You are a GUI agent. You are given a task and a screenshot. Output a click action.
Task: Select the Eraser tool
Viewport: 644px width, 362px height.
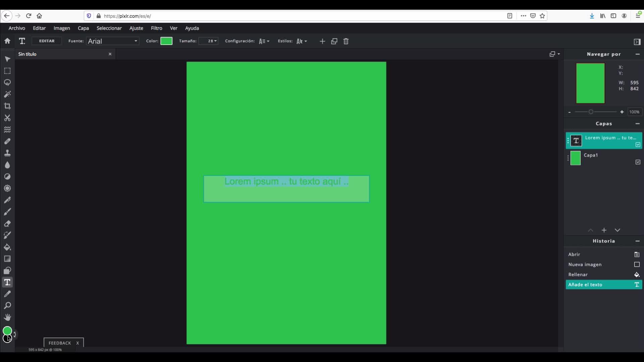coord(7,223)
